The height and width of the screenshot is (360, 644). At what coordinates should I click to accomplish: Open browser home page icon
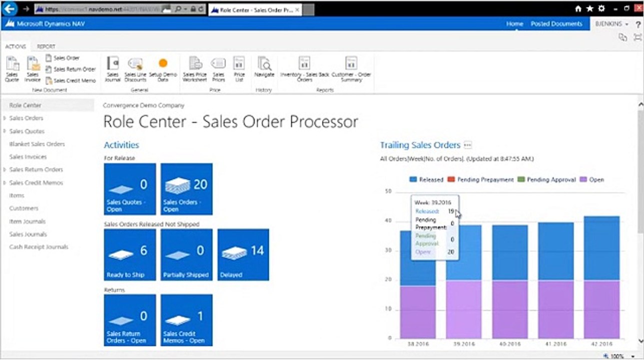pyautogui.click(x=578, y=9)
